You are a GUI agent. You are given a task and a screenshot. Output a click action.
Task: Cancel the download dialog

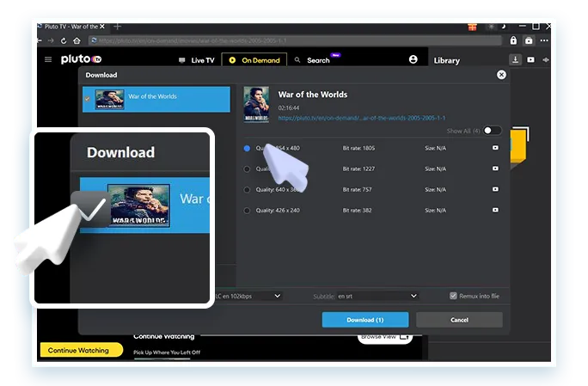pyautogui.click(x=459, y=320)
